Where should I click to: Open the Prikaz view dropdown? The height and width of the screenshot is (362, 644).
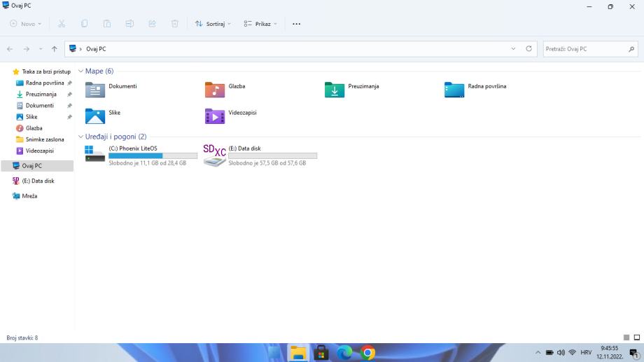[260, 24]
